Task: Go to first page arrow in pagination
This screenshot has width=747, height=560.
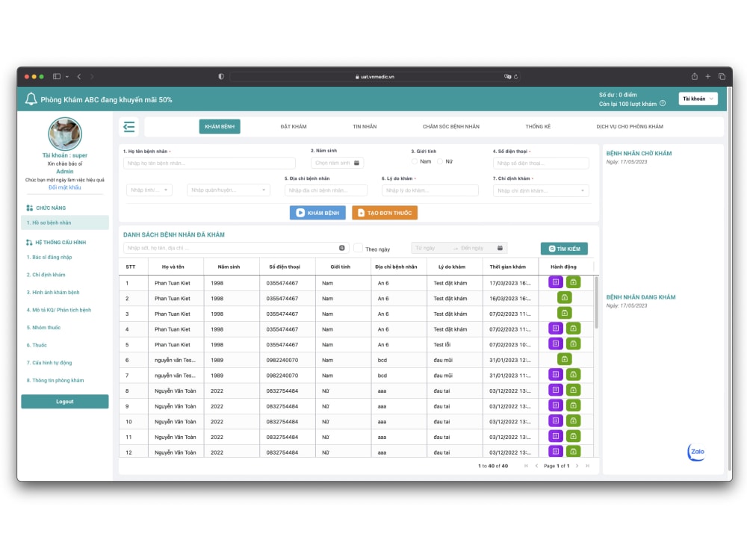Action: tap(526, 466)
